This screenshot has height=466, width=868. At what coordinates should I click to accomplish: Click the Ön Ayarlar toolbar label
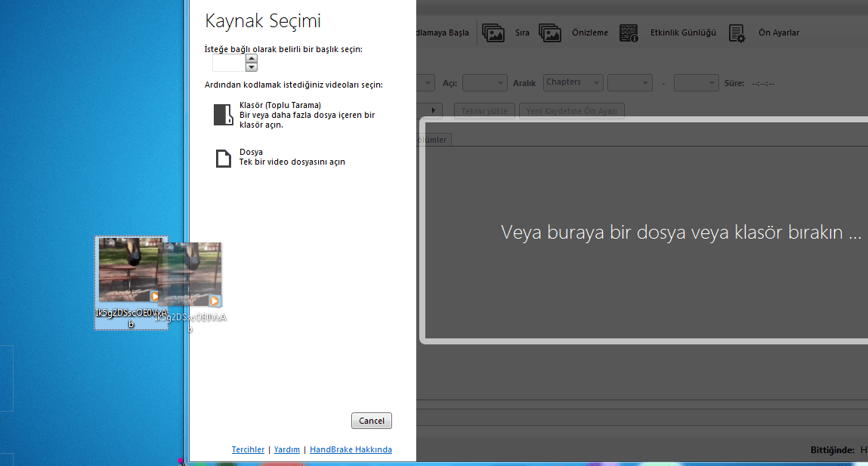(778, 32)
